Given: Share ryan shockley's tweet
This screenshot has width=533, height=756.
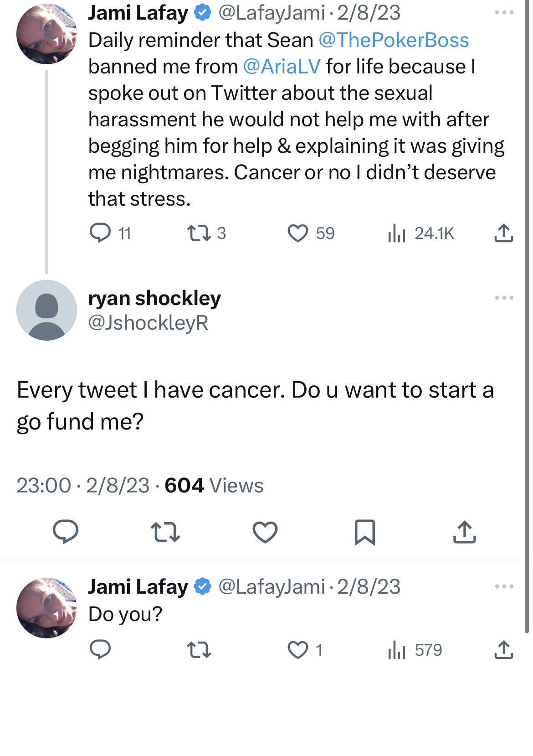Looking at the screenshot, I should click(x=464, y=532).
